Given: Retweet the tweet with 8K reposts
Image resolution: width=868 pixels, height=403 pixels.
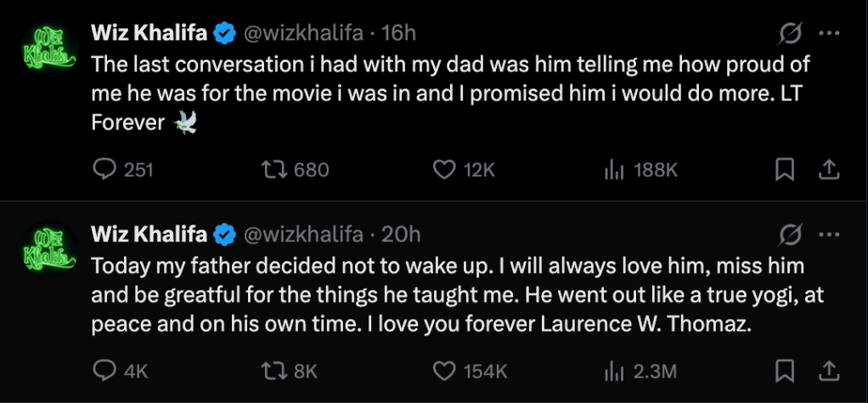Looking at the screenshot, I should click(274, 371).
